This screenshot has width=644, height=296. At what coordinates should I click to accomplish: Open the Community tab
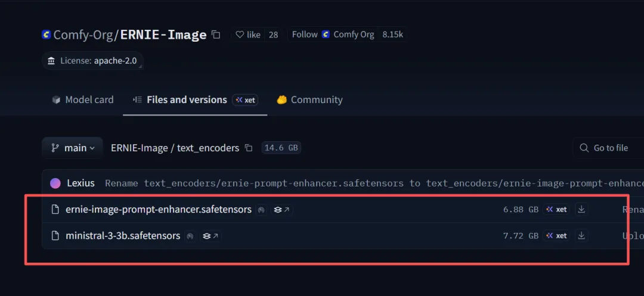(309, 99)
